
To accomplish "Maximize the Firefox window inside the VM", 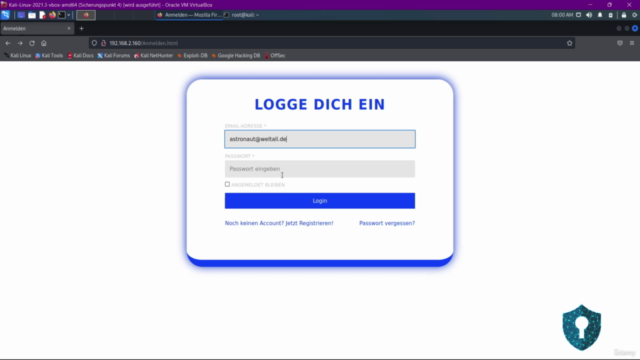I will pyautogui.click(x=627, y=29).
